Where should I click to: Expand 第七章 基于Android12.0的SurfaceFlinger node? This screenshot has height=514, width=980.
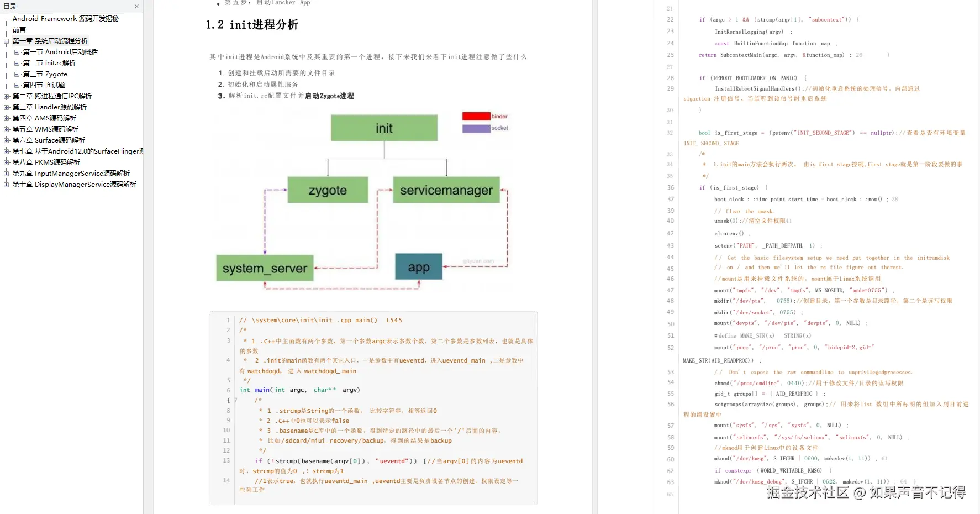[7, 151]
